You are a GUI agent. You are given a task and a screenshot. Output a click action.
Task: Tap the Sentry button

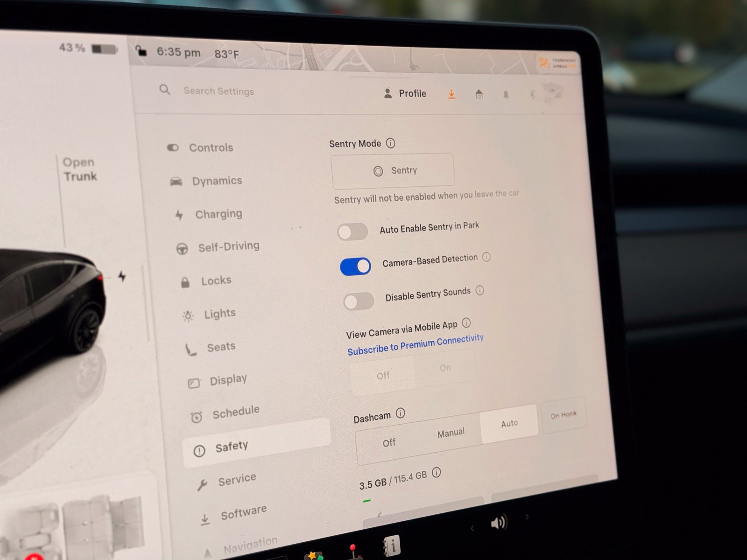(393, 170)
